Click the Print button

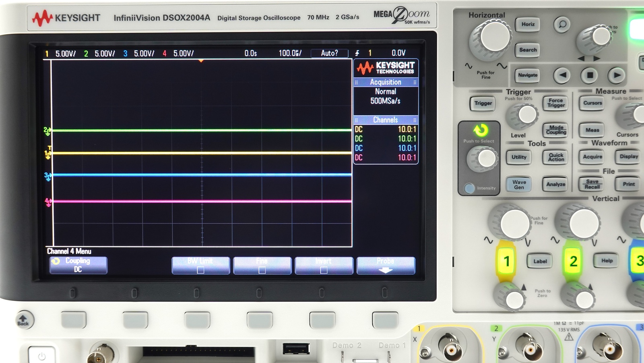tap(628, 184)
